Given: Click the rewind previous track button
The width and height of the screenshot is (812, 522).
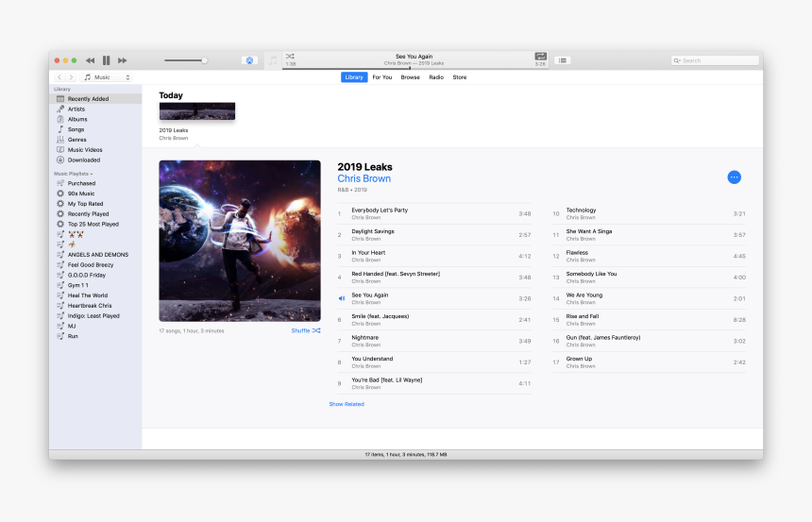Looking at the screenshot, I should pyautogui.click(x=90, y=60).
